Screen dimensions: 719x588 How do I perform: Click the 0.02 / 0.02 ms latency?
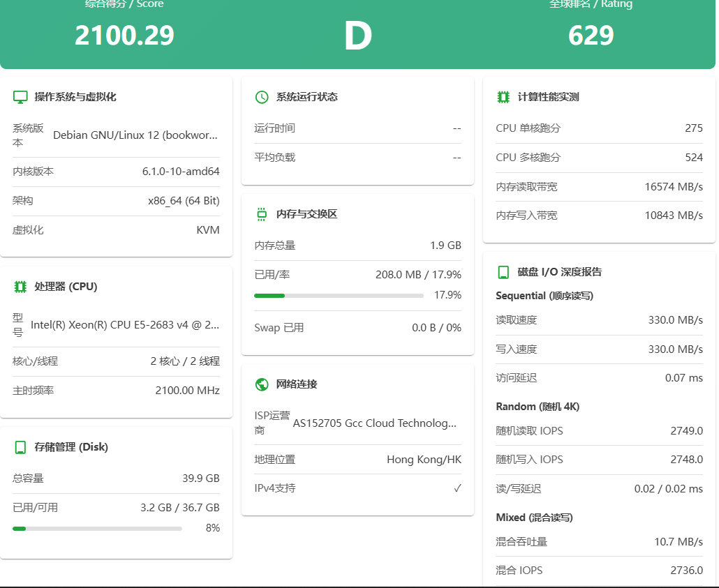[x=669, y=489]
